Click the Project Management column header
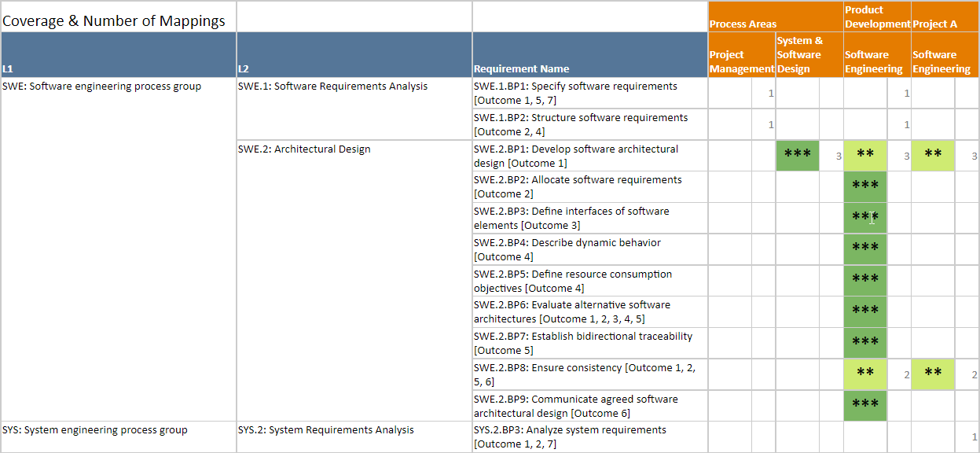 741,61
